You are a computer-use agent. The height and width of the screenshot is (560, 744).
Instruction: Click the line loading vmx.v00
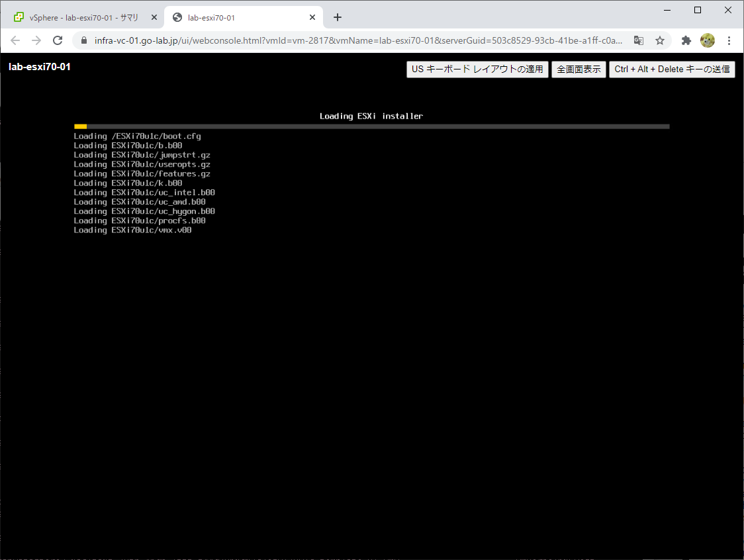[132, 230]
